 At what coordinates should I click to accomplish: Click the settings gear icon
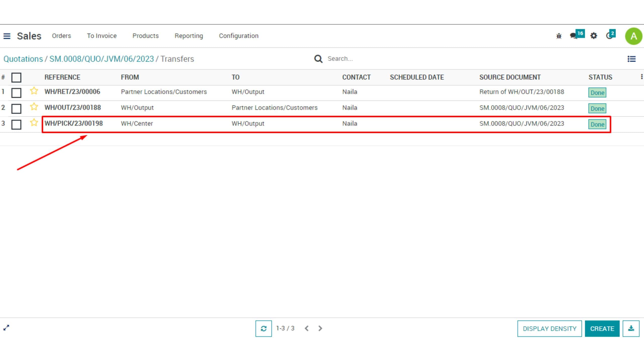click(594, 36)
